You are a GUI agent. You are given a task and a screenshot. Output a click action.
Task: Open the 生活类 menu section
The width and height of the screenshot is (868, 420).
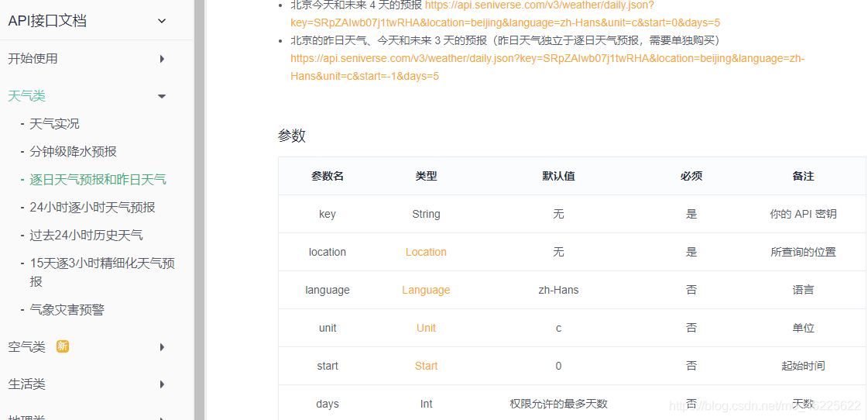point(26,384)
